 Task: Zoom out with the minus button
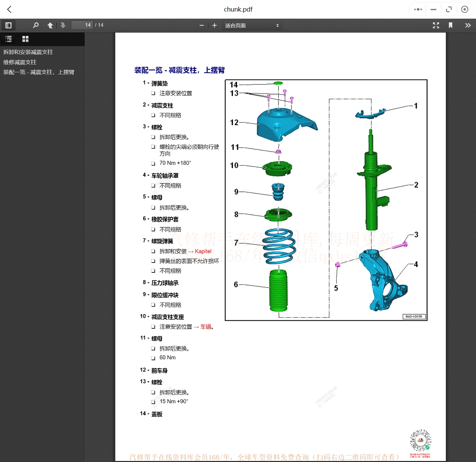click(x=201, y=25)
